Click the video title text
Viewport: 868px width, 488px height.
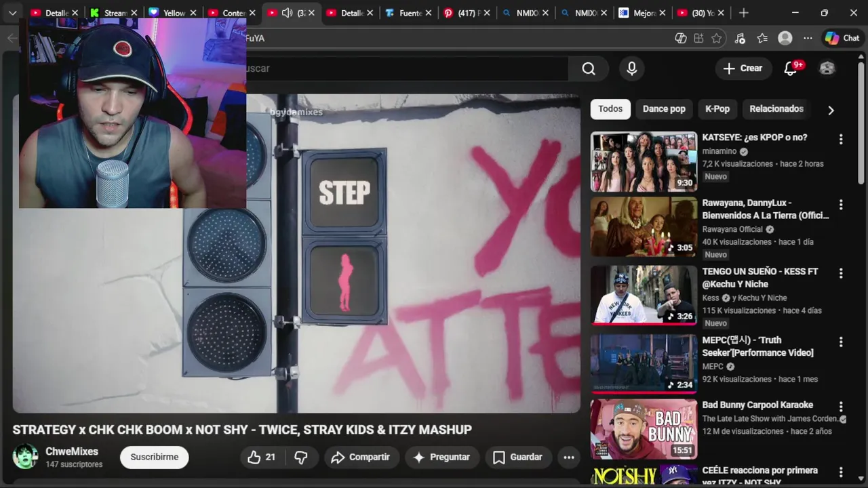(x=242, y=430)
